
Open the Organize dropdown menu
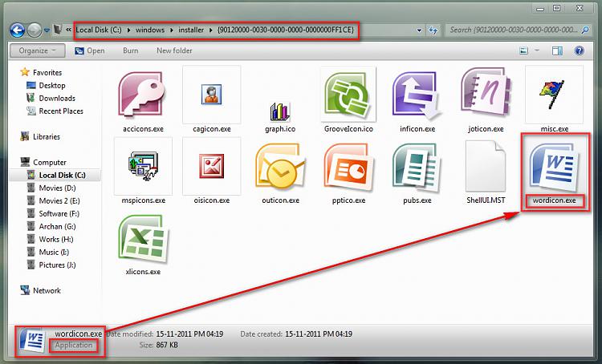coord(37,51)
